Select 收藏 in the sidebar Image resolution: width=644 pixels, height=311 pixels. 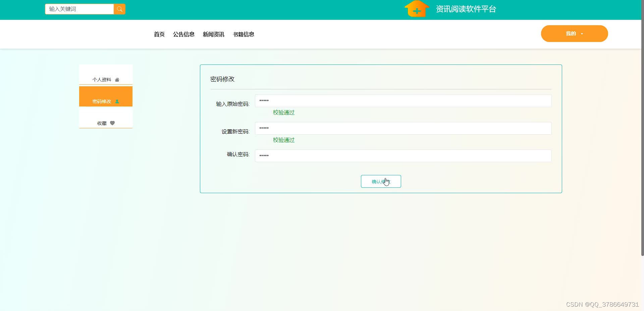(106, 118)
